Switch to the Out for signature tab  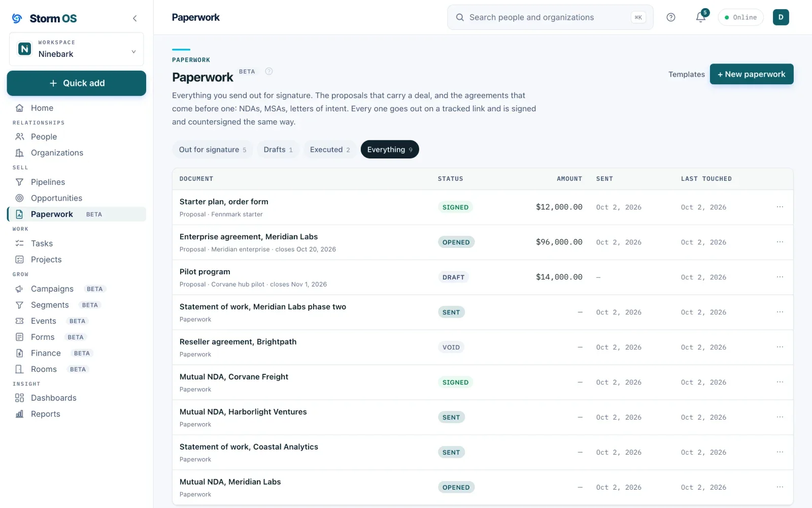(x=212, y=149)
